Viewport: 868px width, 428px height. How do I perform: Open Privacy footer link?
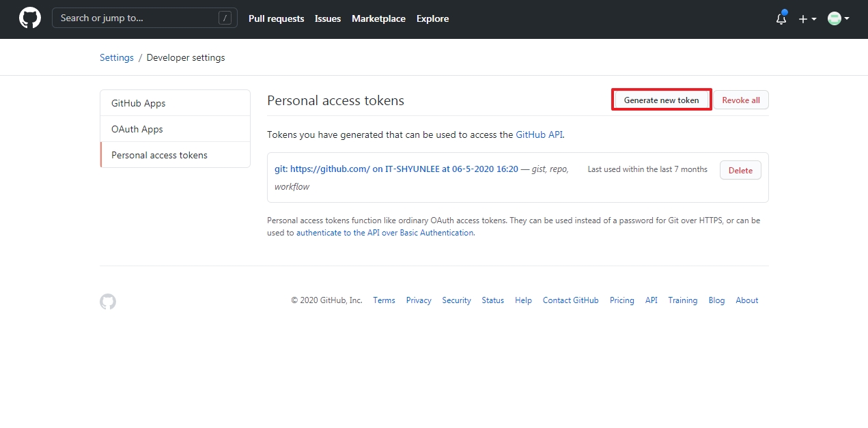coord(419,300)
